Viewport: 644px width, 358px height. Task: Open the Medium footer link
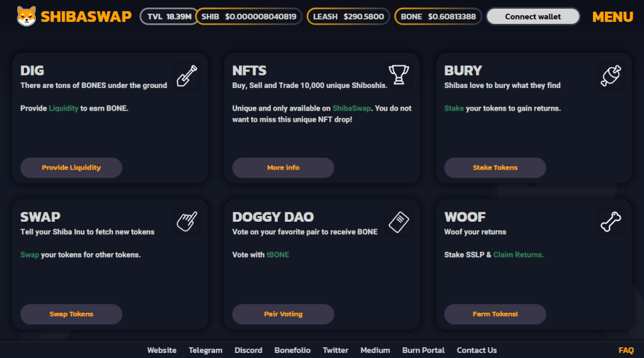(x=375, y=350)
